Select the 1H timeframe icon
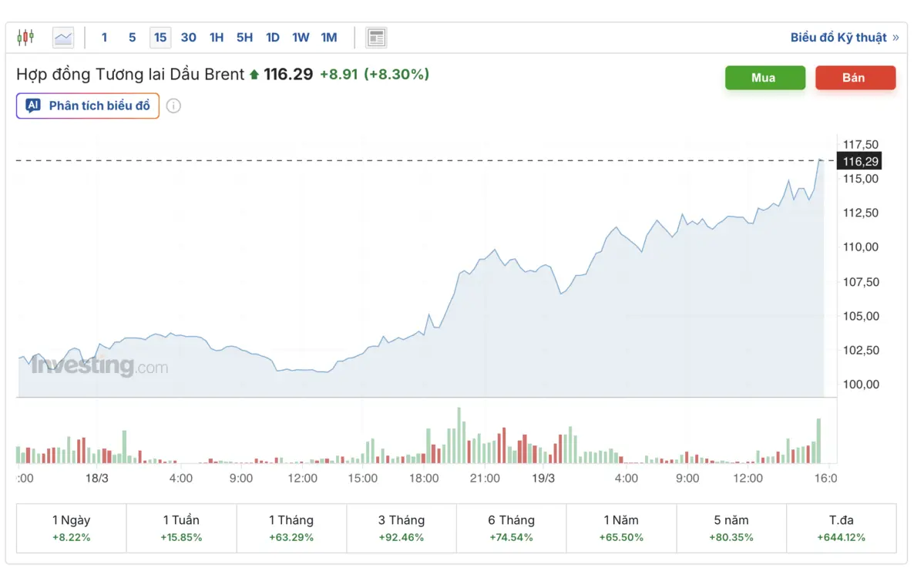 point(216,36)
